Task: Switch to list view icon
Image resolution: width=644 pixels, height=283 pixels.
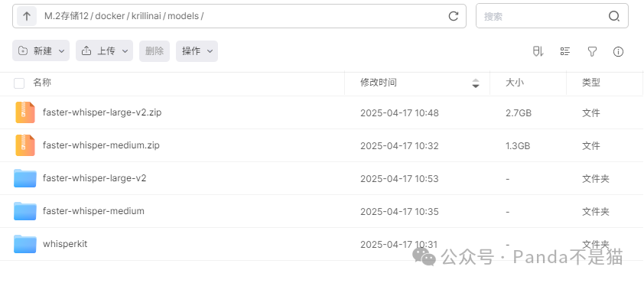Action: click(564, 51)
